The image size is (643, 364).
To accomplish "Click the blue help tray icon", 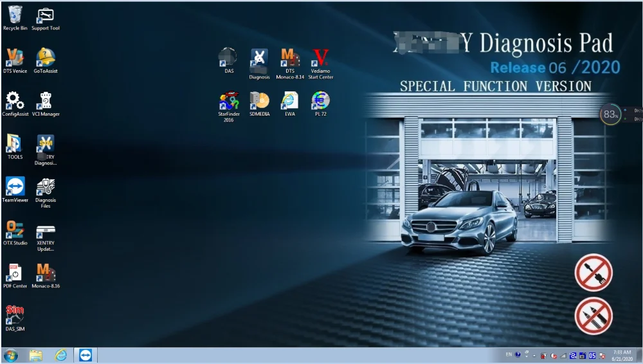I will pyautogui.click(x=518, y=354).
